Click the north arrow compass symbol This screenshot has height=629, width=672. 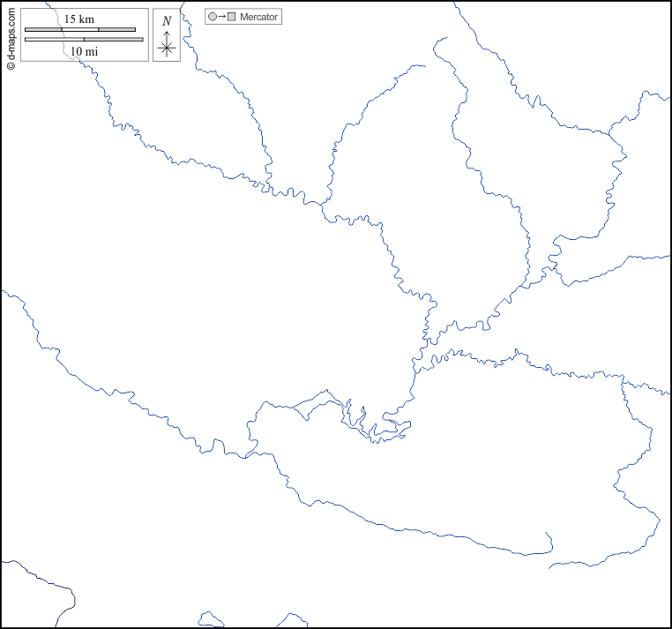point(167,41)
